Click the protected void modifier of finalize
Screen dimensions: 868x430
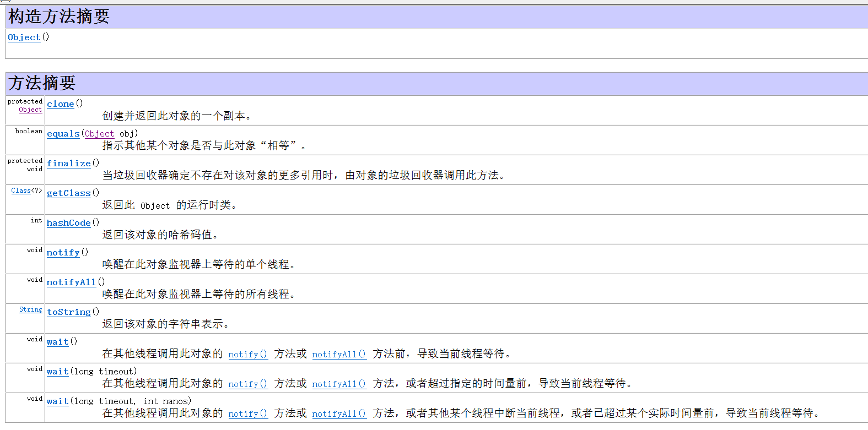(x=25, y=165)
